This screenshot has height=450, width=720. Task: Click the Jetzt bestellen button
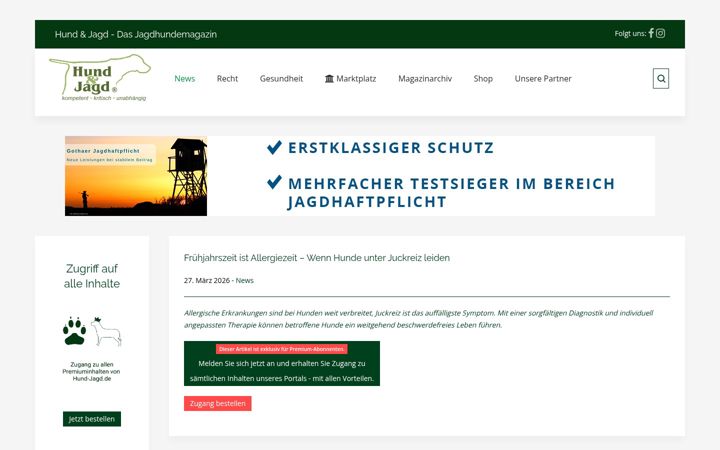(92, 419)
